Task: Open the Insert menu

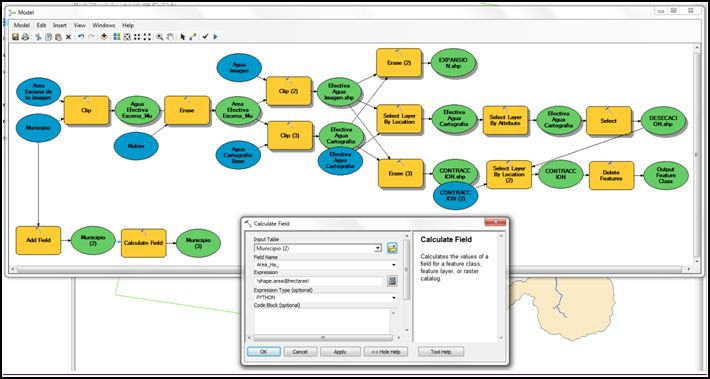Action: (60, 25)
